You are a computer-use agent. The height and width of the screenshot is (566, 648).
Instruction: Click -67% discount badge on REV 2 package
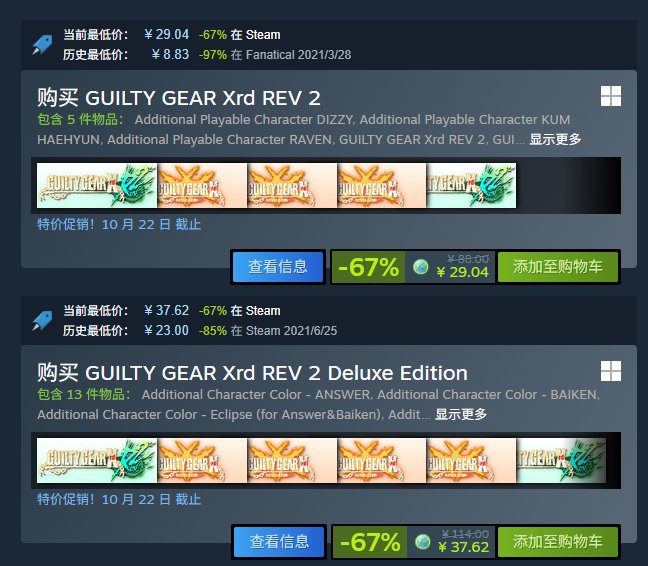pos(368,267)
